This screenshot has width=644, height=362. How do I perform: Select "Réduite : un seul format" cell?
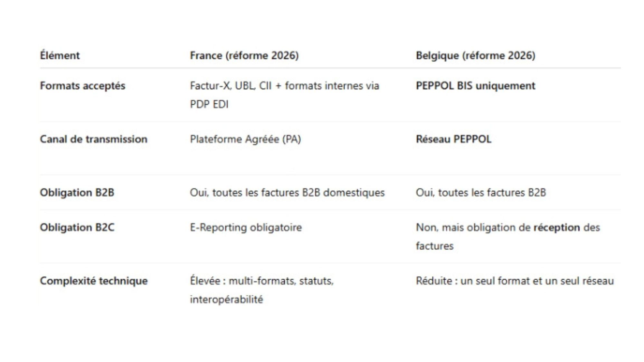coord(515,281)
